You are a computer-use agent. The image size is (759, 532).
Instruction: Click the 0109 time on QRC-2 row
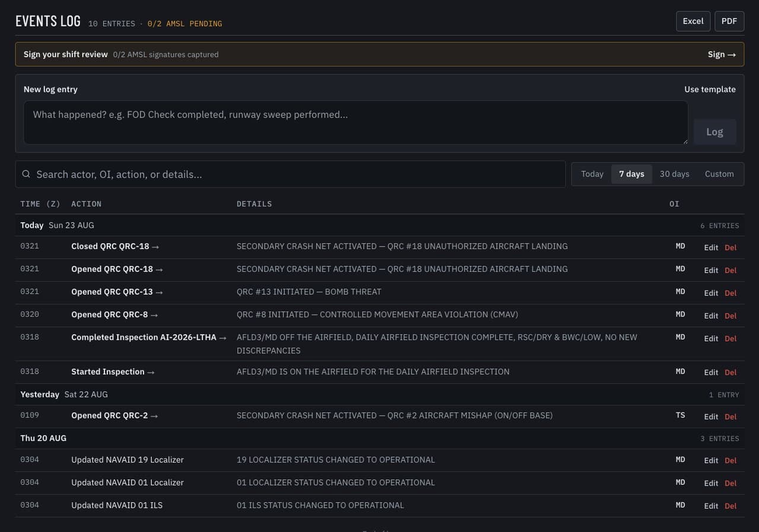pyautogui.click(x=30, y=415)
